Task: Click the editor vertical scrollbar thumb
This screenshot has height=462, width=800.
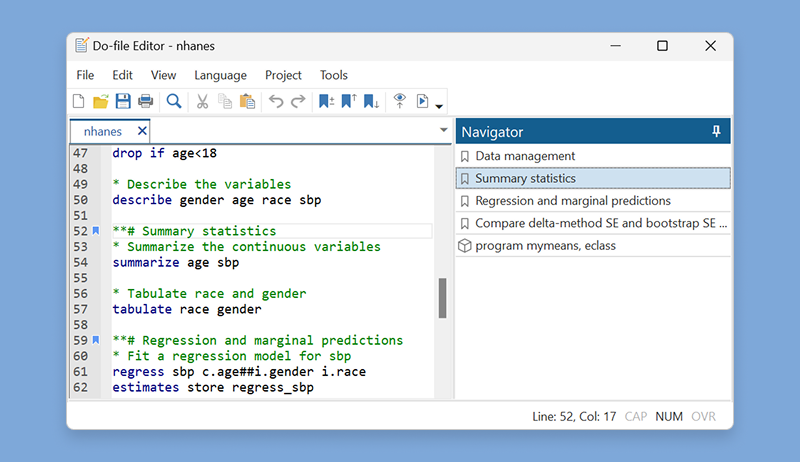Action: pyautogui.click(x=443, y=298)
